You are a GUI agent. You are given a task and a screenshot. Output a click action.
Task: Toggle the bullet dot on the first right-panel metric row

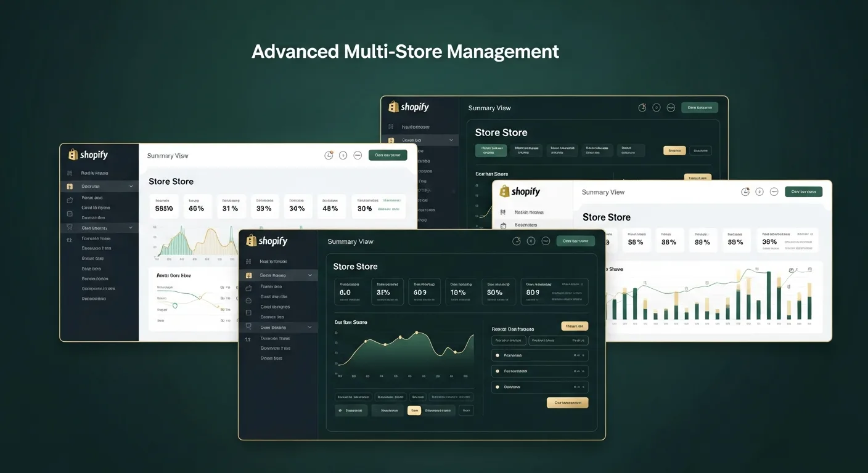point(496,355)
